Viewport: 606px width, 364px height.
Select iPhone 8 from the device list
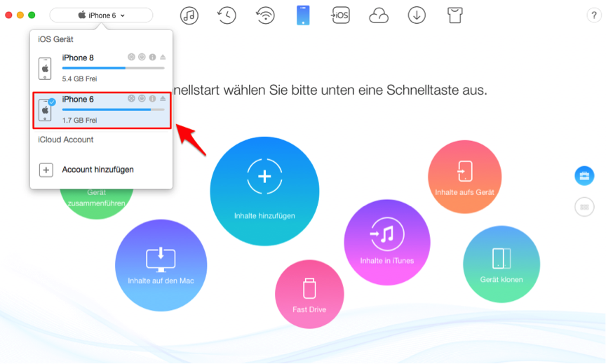(x=101, y=69)
